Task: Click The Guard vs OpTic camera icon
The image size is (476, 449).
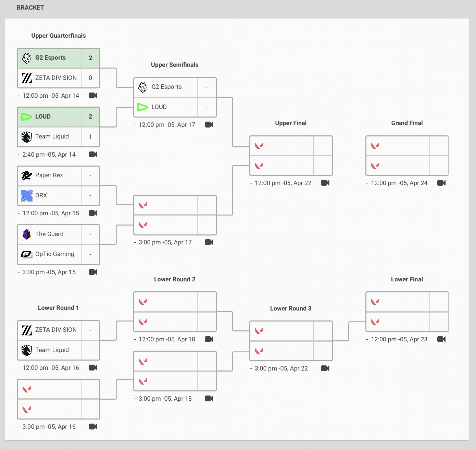Action: point(93,272)
